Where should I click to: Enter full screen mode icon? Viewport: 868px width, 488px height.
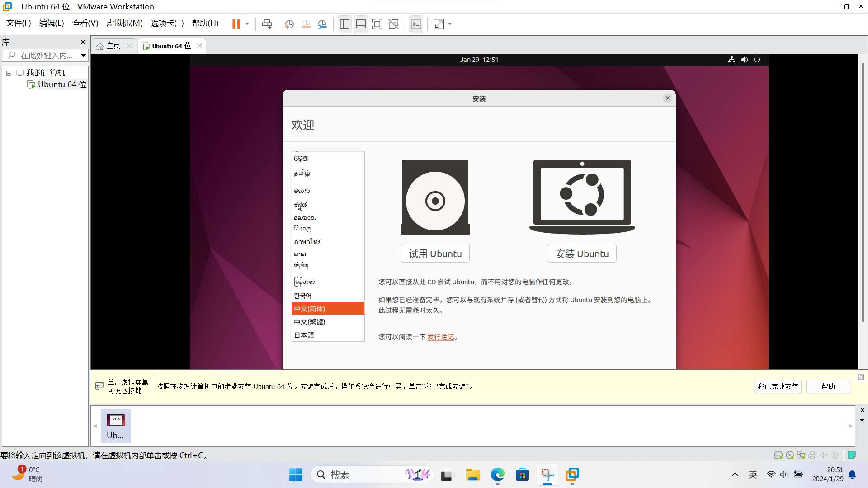(x=377, y=24)
